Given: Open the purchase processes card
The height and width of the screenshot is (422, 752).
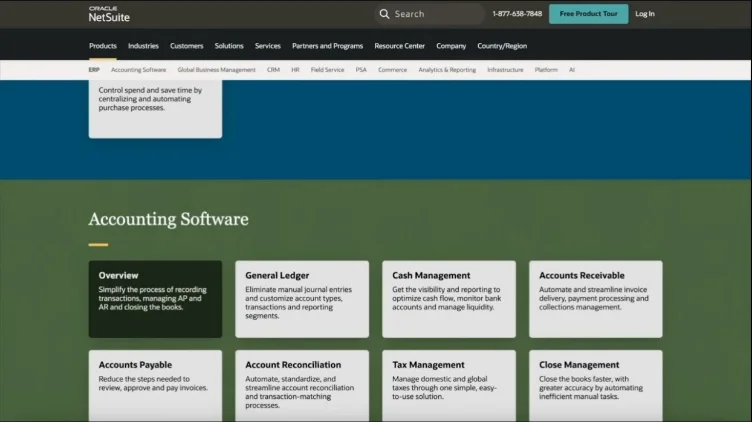Looking at the screenshot, I should coord(155,109).
